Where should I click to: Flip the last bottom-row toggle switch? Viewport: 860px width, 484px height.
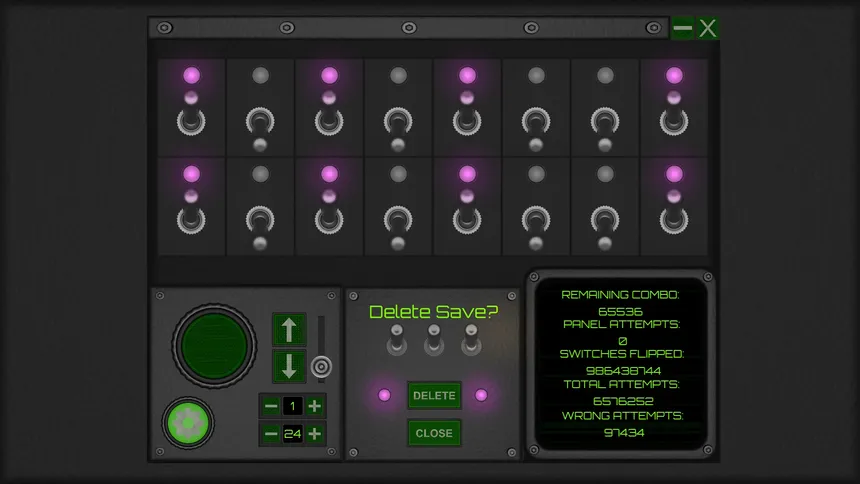click(x=674, y=218)
